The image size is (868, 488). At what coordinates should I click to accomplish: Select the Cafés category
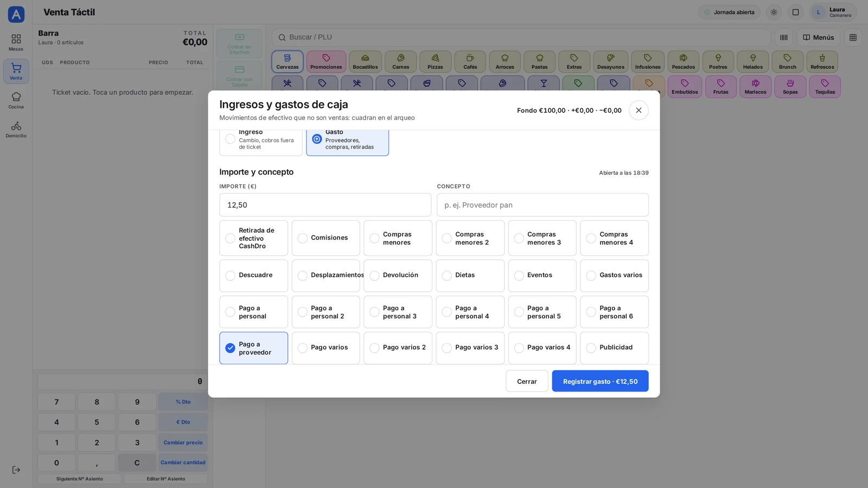coord(470,62)
